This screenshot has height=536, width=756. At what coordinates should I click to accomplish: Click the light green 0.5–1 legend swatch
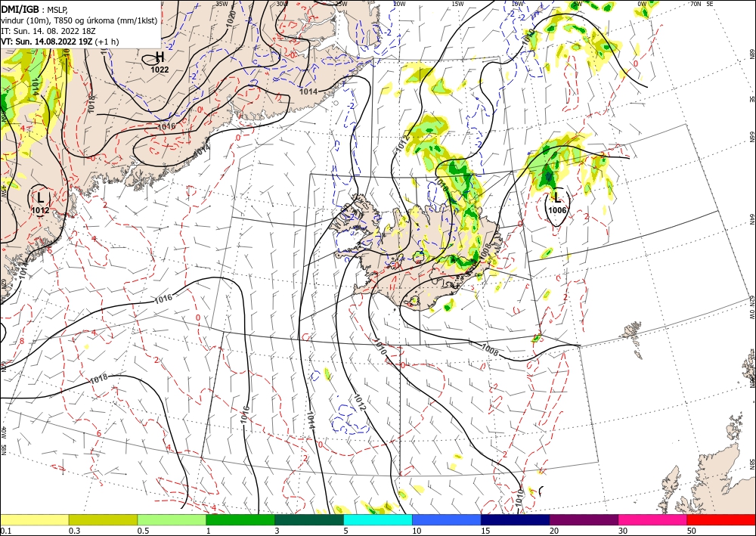[x=172, y=519]
